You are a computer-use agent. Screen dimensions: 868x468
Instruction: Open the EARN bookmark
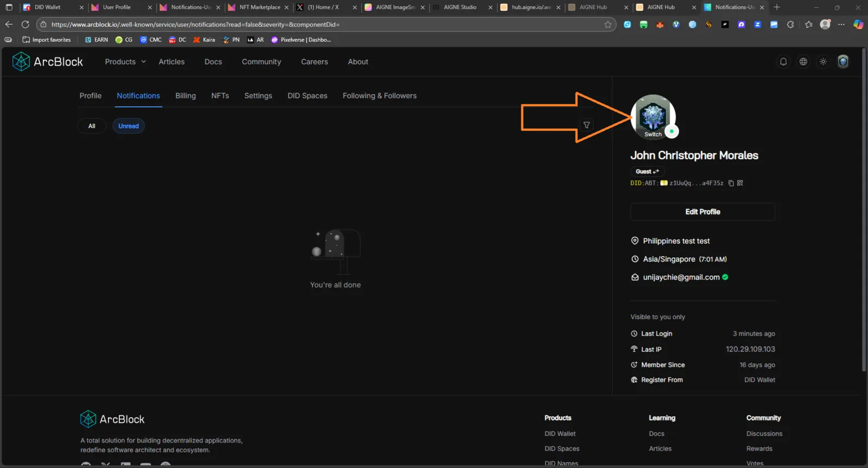(97, 40)
